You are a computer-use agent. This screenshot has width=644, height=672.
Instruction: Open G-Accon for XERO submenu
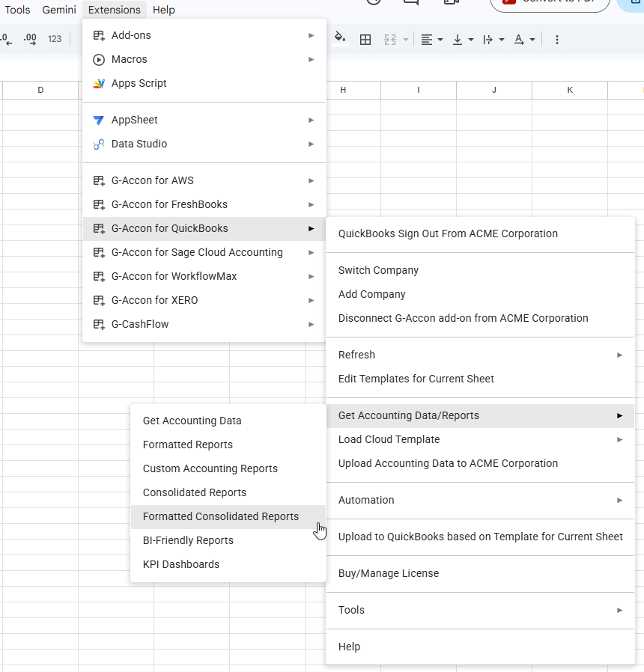click(204, 300)
